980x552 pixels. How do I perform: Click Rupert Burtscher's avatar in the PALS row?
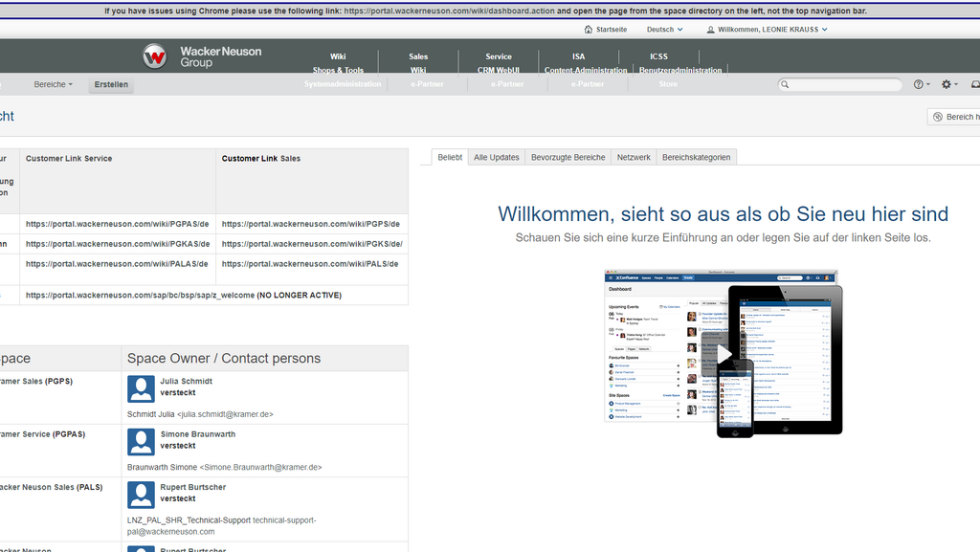point(142,495)
